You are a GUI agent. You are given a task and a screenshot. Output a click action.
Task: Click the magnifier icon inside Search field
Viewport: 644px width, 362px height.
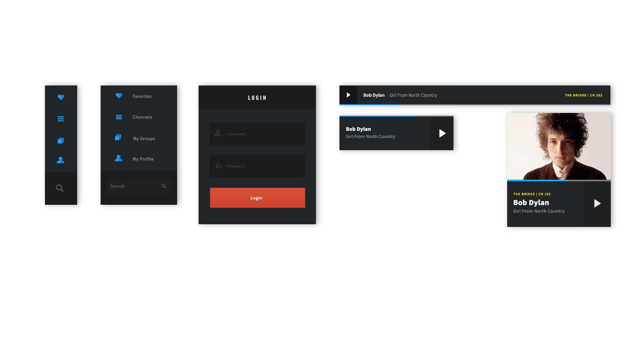tap(164, 186)
